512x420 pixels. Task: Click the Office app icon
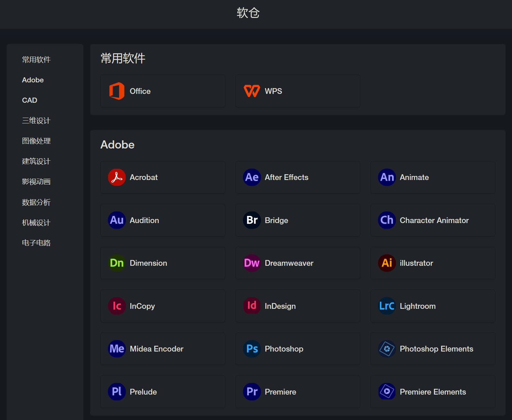[x=117, y=91]
